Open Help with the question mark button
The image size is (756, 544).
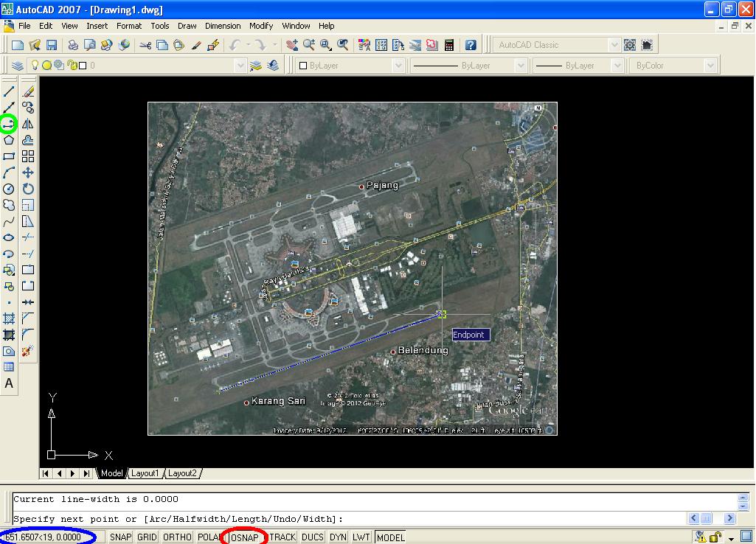click(x=471, y=44)
